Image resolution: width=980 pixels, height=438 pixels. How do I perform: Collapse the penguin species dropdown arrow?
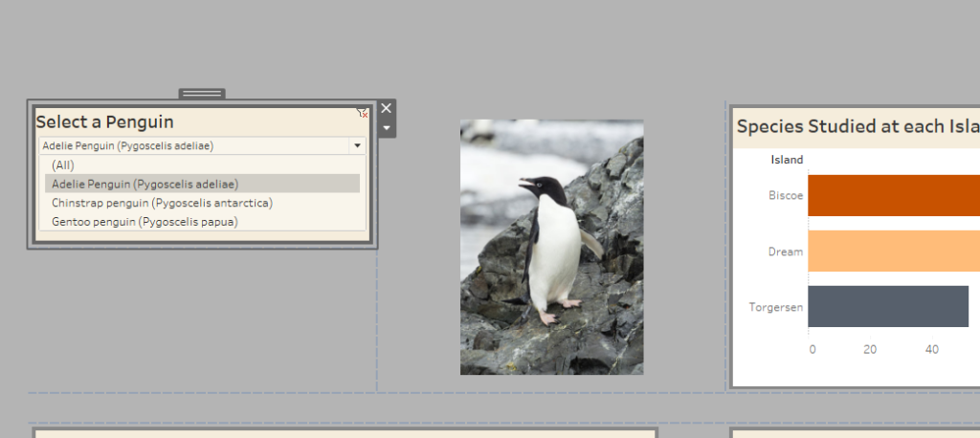coord(358,145)
